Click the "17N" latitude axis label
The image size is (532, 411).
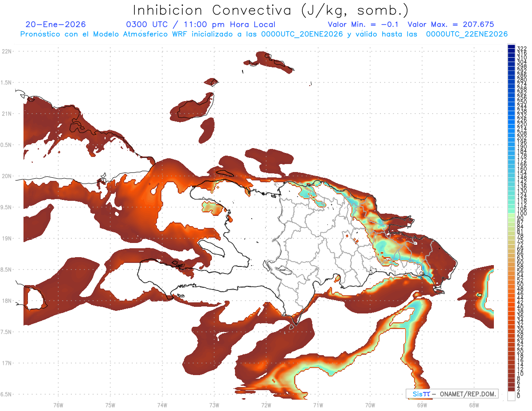pyautogui.click(x=7, y=363)
